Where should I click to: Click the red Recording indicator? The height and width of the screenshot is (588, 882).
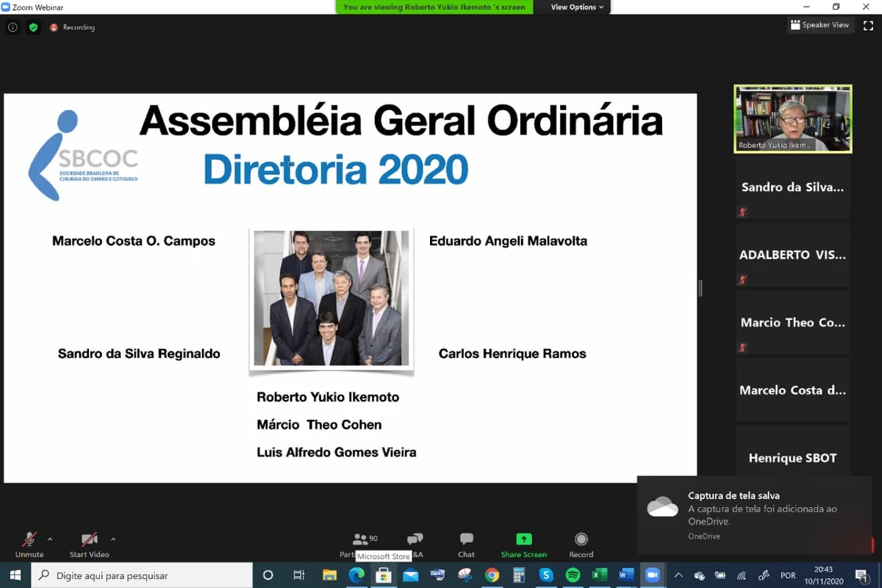click(x=72, y=27)
